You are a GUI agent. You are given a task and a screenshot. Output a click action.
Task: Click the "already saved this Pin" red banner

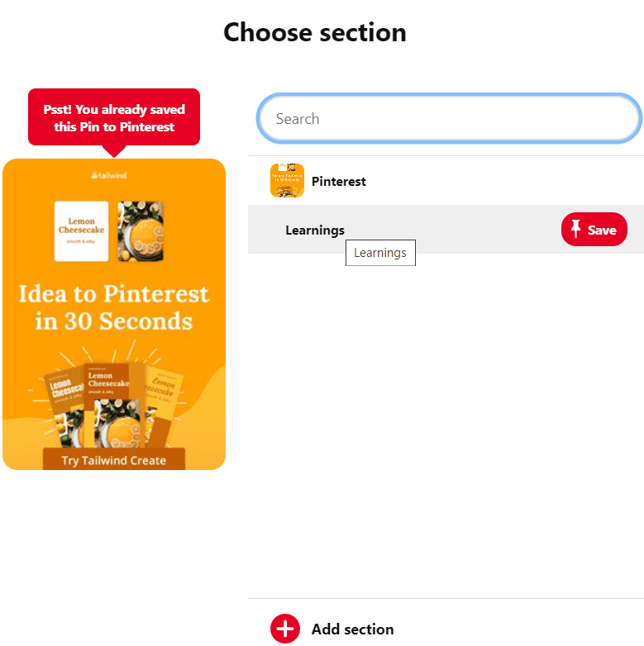114,117
